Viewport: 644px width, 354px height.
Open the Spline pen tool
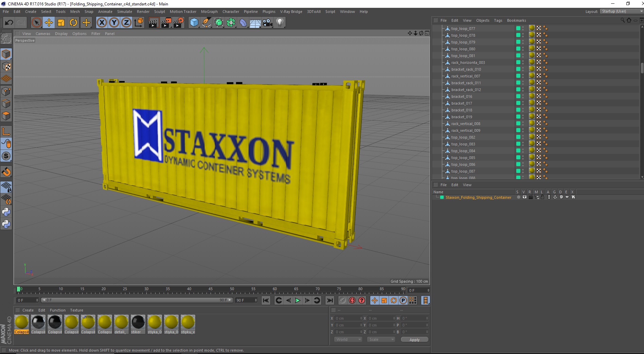click(x=206, y=23)
